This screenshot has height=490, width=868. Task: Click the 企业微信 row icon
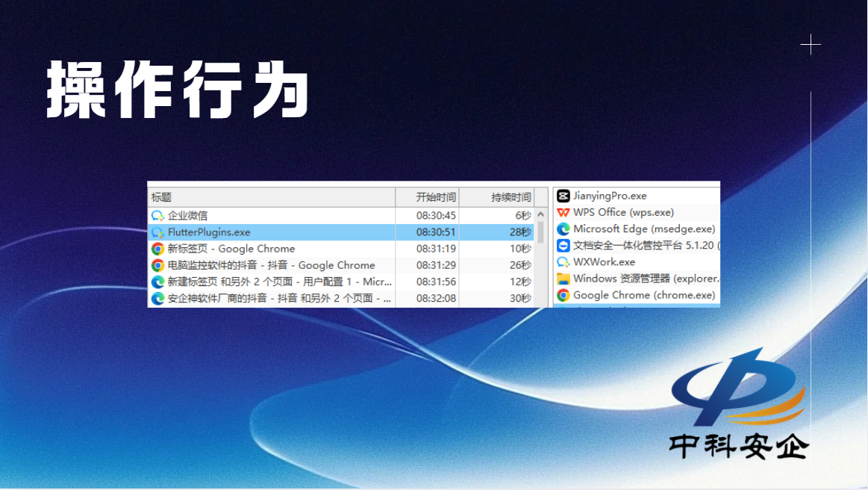[157, 216]
